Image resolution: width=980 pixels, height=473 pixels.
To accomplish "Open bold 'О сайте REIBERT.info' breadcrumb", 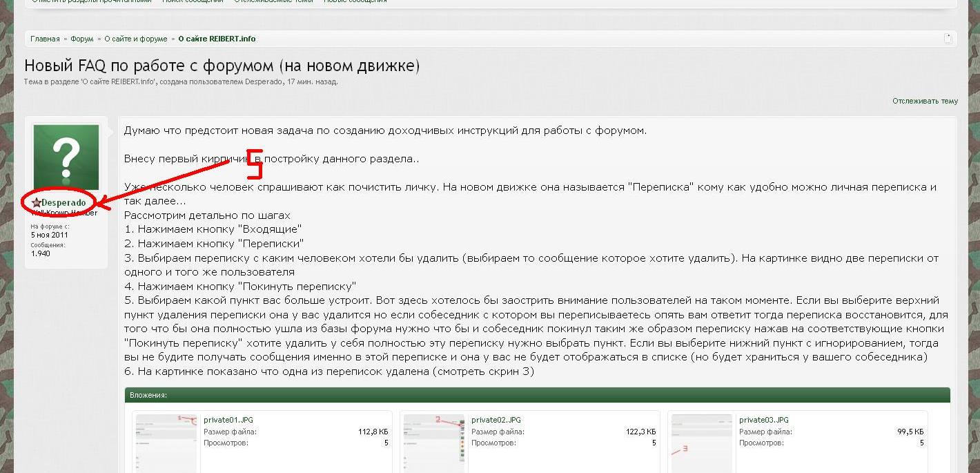I will 217,39.
